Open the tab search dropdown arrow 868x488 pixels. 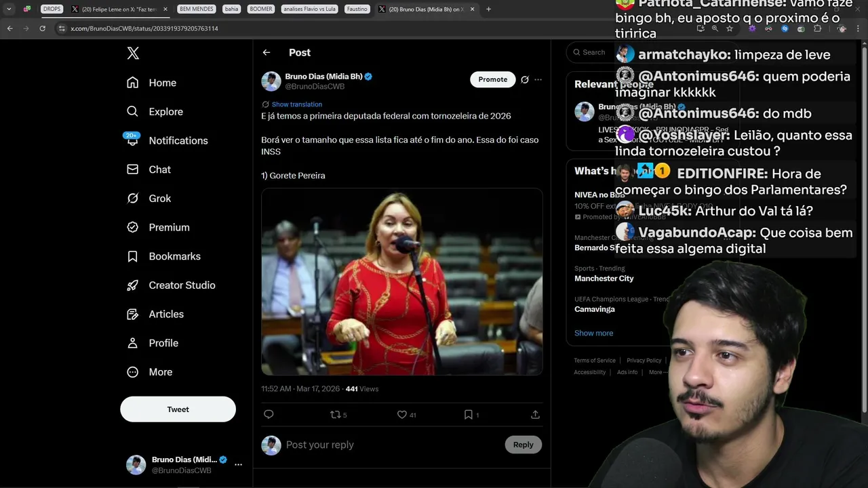(x=9, y=9)
